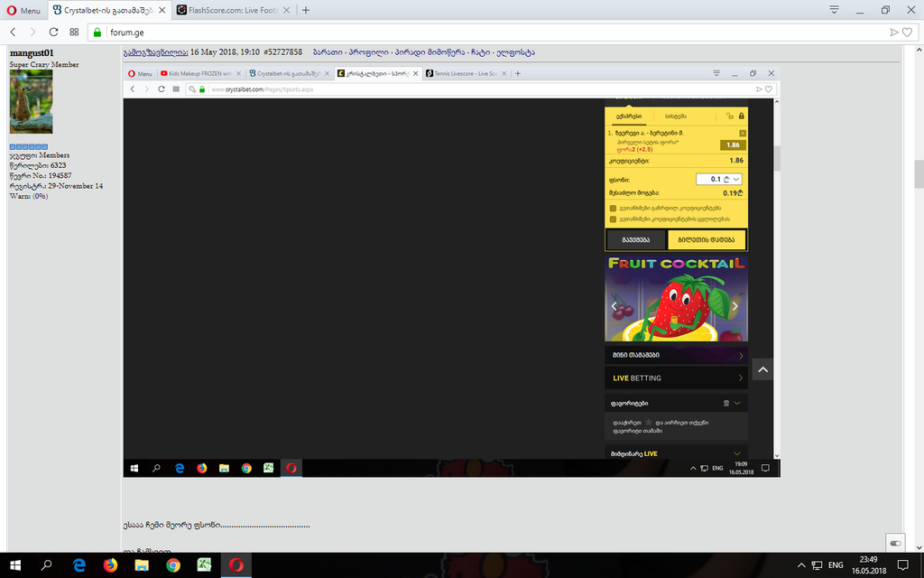Click the 1.86 odds box in the betslip
The image size is (924, 578).
pyautogui.click(x=733, y=145)
